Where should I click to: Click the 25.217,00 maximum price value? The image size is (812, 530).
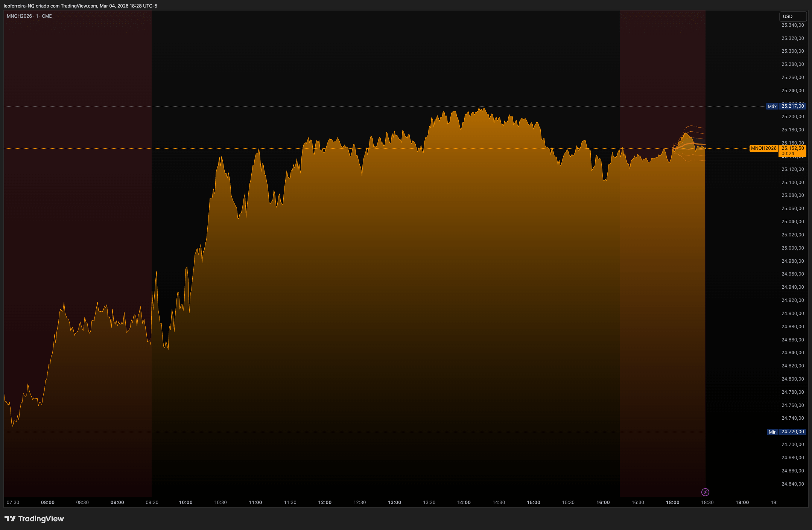792,106
